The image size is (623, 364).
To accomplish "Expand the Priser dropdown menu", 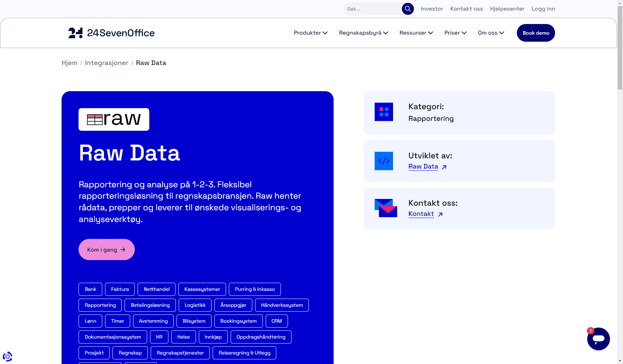I will [455, 33].
